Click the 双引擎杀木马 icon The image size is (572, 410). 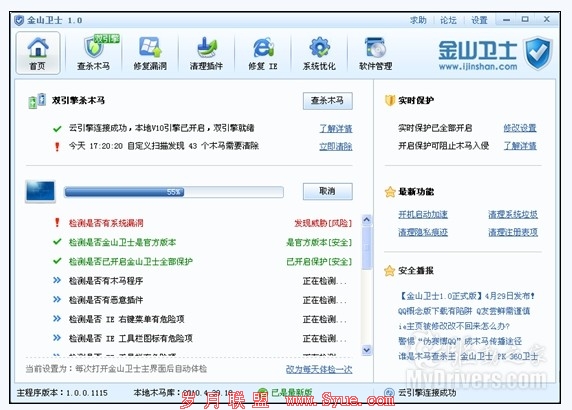tap(37, 101)
